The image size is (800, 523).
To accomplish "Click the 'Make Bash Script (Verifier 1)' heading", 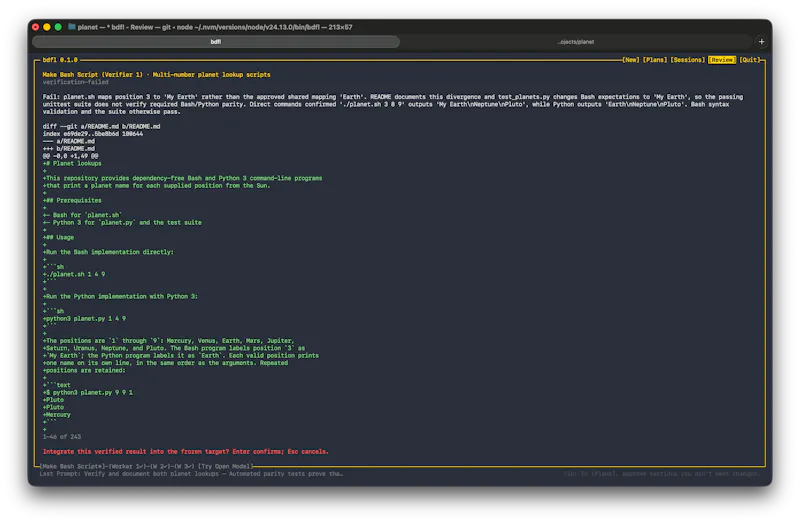I will click(92, 74).
